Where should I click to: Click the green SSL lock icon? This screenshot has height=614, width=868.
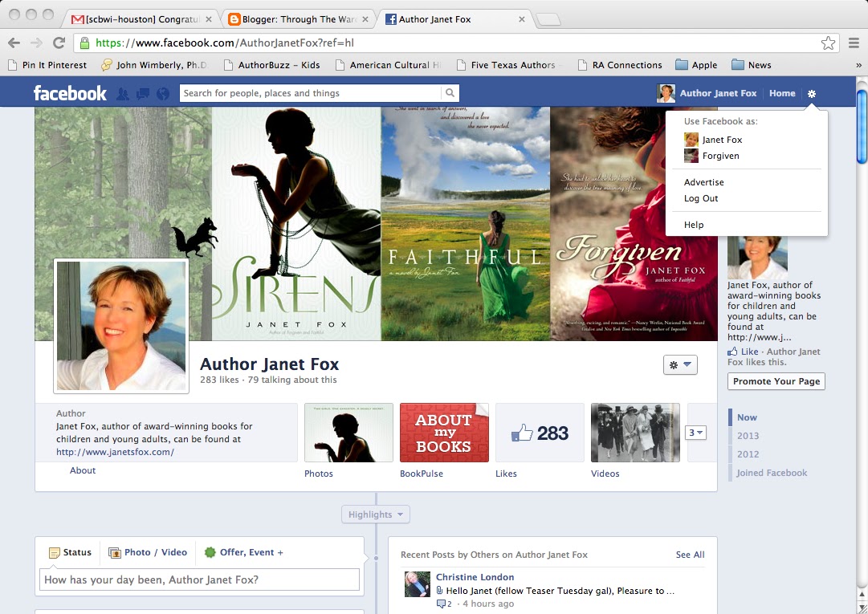(84, 43)
